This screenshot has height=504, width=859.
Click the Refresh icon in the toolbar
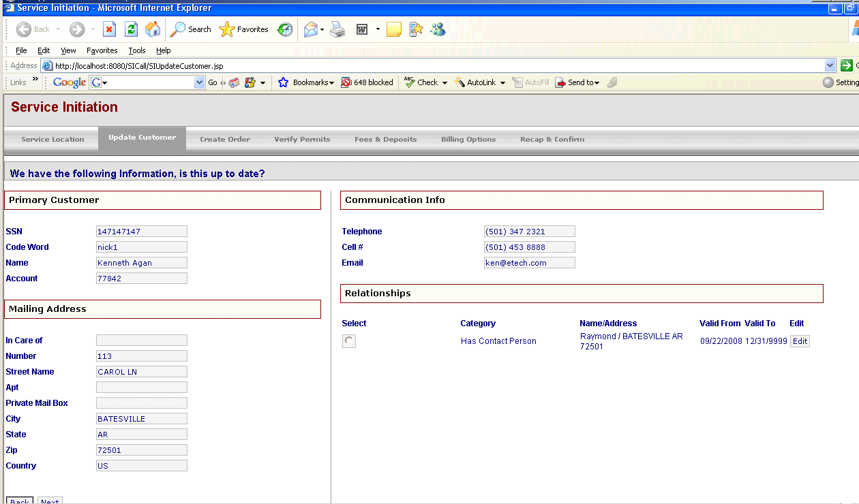pyautogui.click(x=131, y=29)
